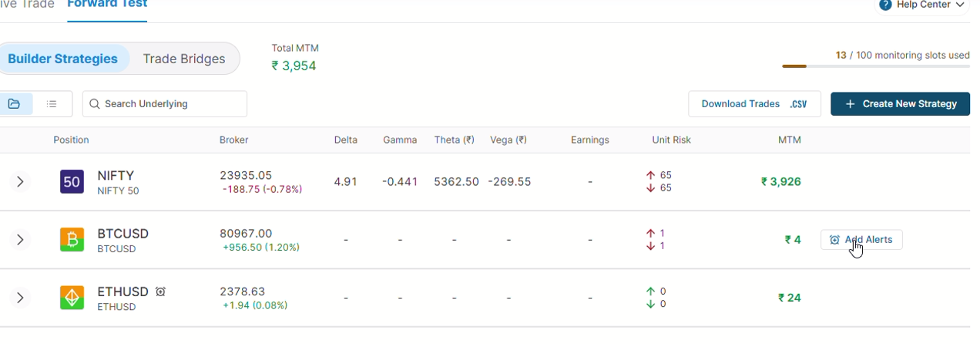Image resolution: width=980 pixels, height=344 pixels.
Task: Open the Forward Test tab
Action: pos(107,5)
